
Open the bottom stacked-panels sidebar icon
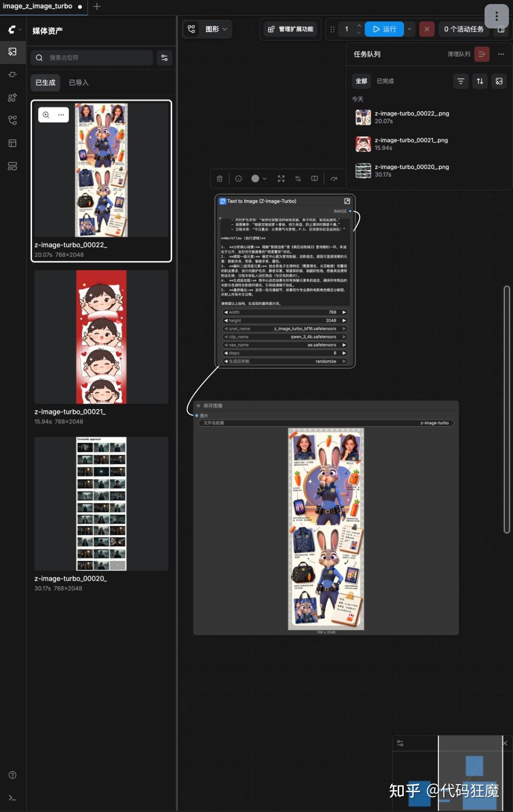(x=13, y=166)
